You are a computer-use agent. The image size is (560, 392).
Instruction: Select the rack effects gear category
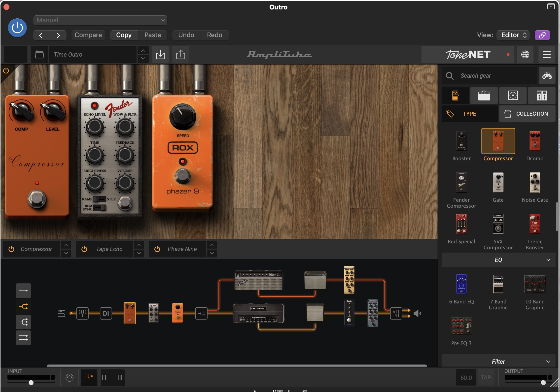pyautogui.click(x=542, y=96)
